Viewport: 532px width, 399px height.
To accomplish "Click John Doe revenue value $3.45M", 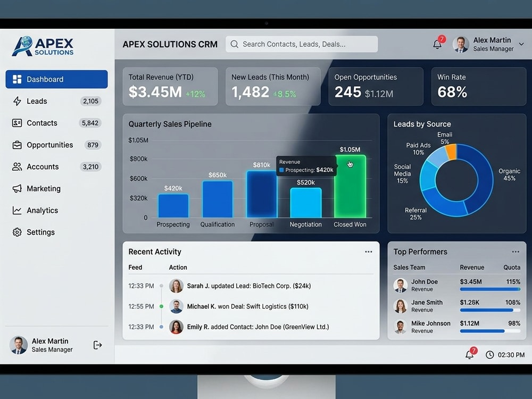I will (471, 281).
